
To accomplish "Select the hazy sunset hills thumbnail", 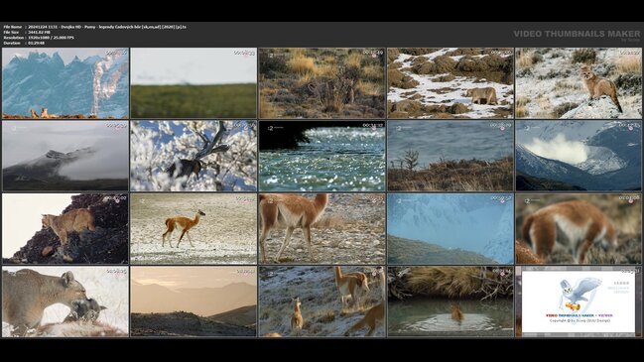I will click(193, 302).
